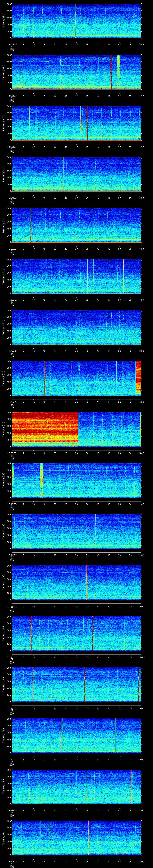The image size is (153, 868).
Task: Click Frequency (Hz) axis label of 18:17 panel
Action: click(4, 838)
